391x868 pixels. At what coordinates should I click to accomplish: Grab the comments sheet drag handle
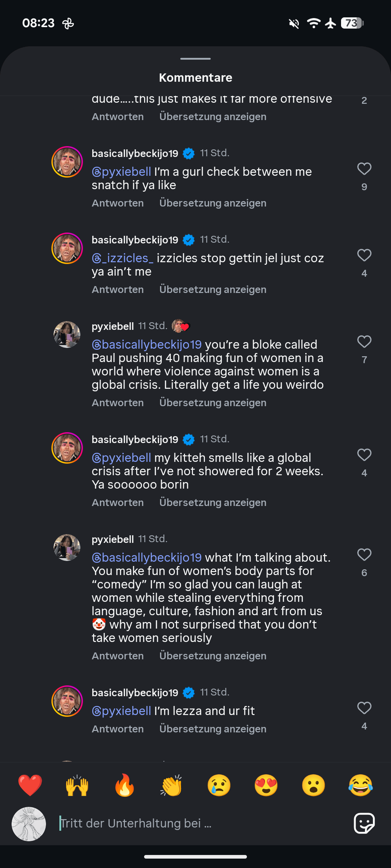point(195,59)
